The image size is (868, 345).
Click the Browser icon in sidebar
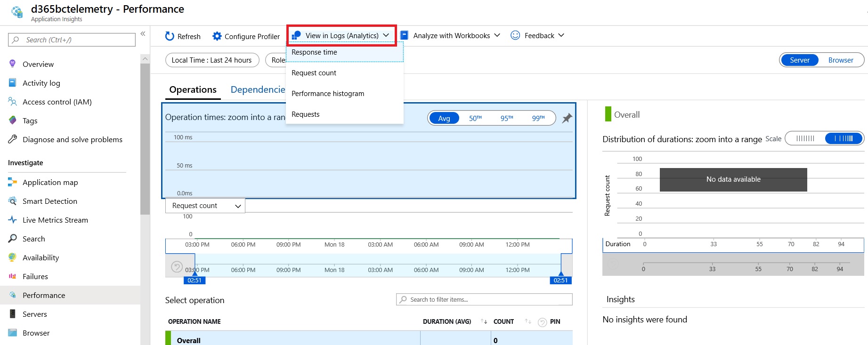coord(12,333)
